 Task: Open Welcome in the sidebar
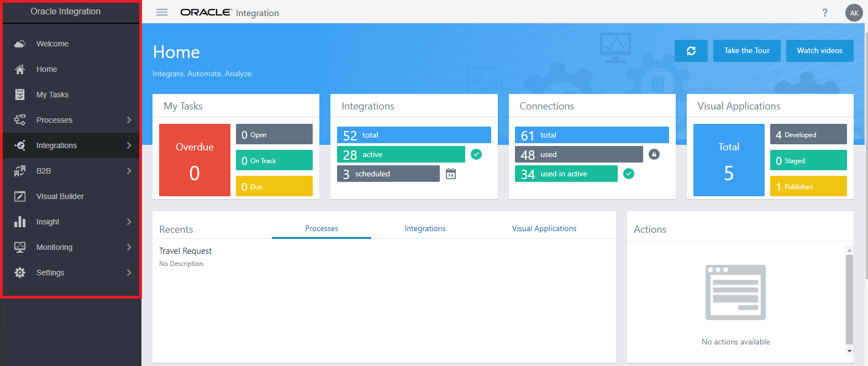pyautogui.click(x=71, y=44)
